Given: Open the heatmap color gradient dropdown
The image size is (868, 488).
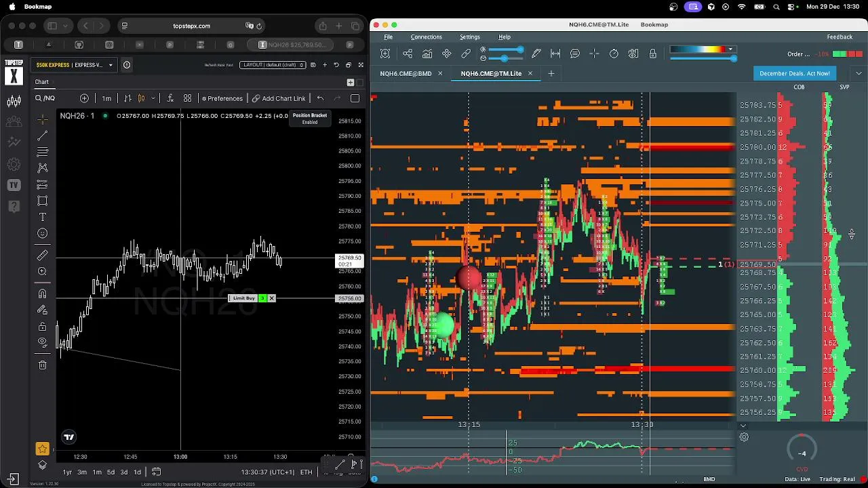Looking at the screenshot, I should tap(730, 49).
